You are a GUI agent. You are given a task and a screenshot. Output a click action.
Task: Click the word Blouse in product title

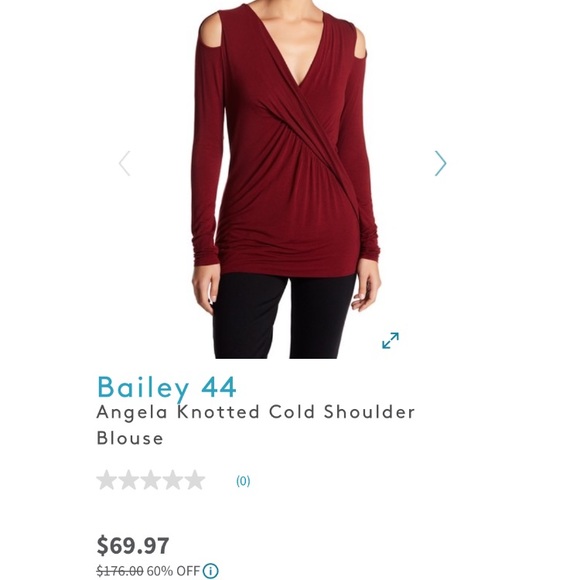coord(130,438)
